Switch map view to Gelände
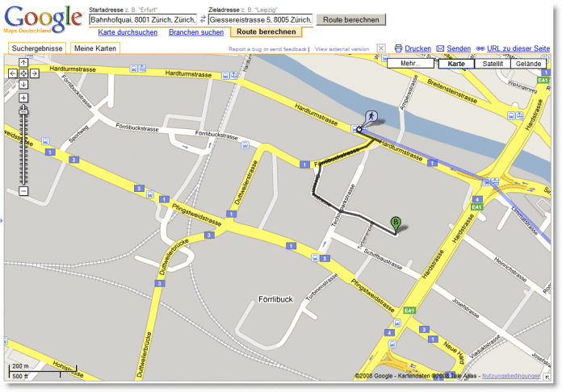 [x=528, y=63]
